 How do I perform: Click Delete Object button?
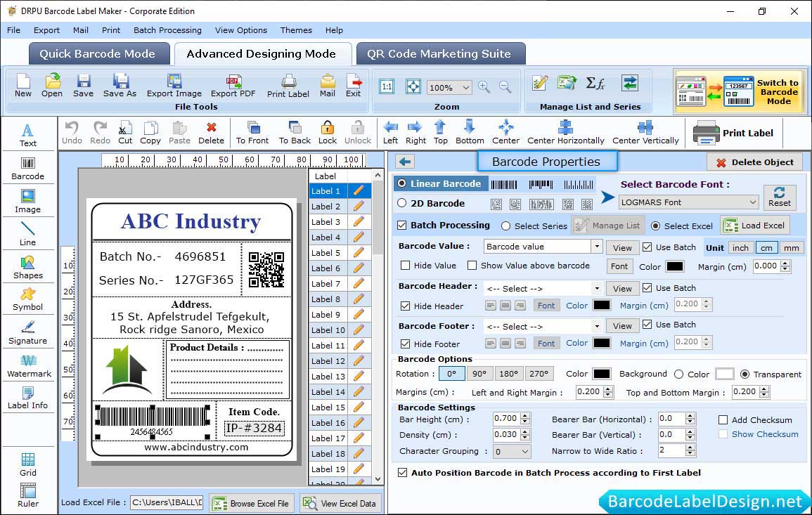(754, 162)
